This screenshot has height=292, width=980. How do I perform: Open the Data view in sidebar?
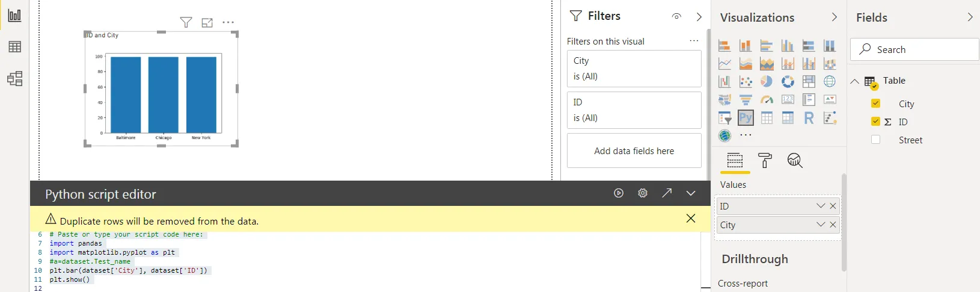coord(14,47)
